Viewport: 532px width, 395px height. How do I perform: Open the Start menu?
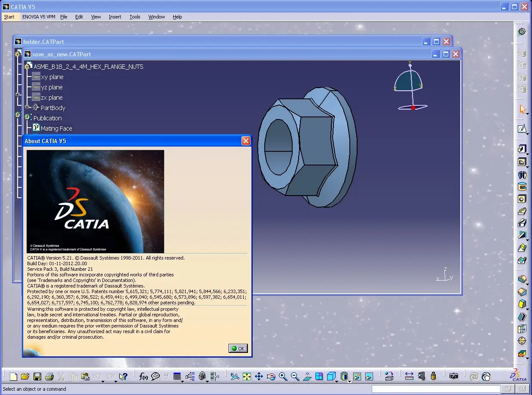[x=9, y=17]
